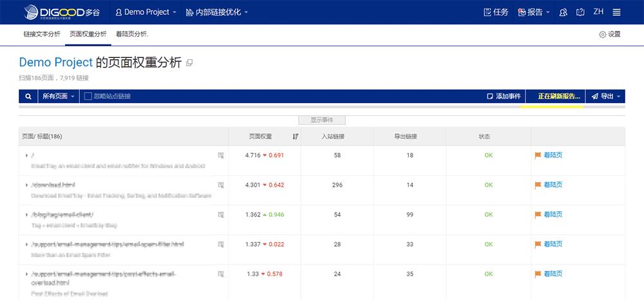This screenshot has height=300, width=644.
Task: Click the search magnifier icon in toolbar
Action: point(28,97)
